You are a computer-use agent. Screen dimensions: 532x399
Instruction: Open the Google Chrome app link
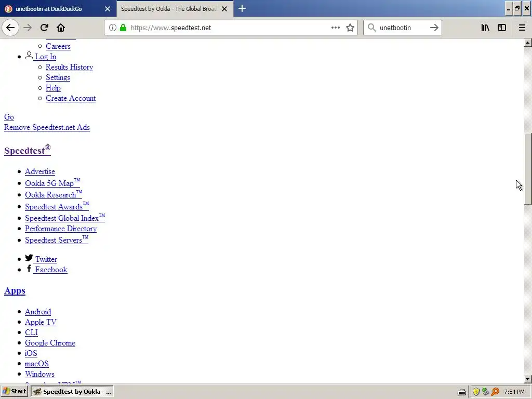pos(50,343)
